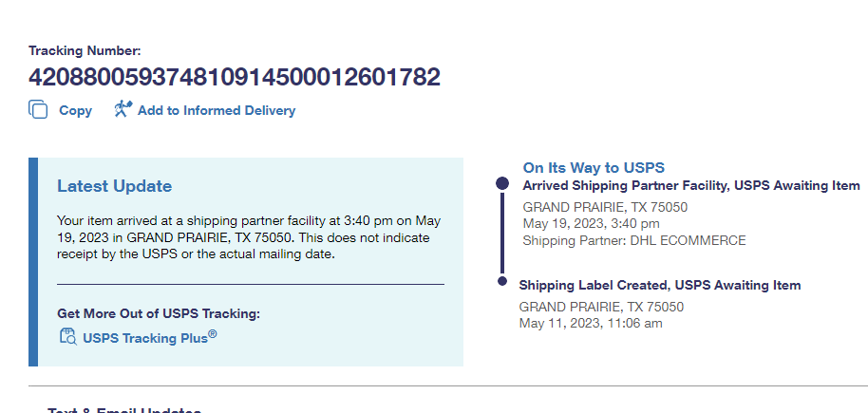Click the Shipping Partner: DHL ECOMMERCE text
Viewport: 868px width, 413px height.
[x=633, y=240]
